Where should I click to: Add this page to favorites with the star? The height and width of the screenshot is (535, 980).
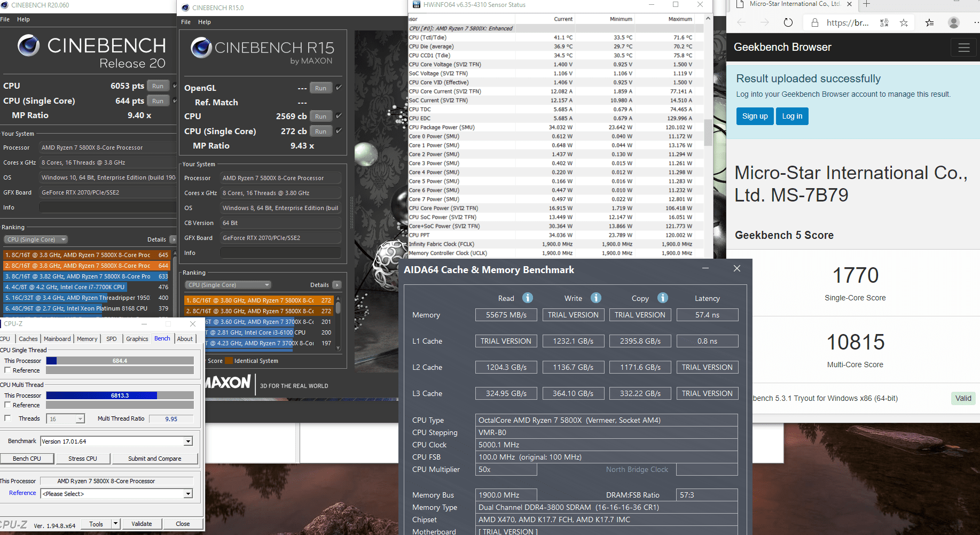coord(904,23)
